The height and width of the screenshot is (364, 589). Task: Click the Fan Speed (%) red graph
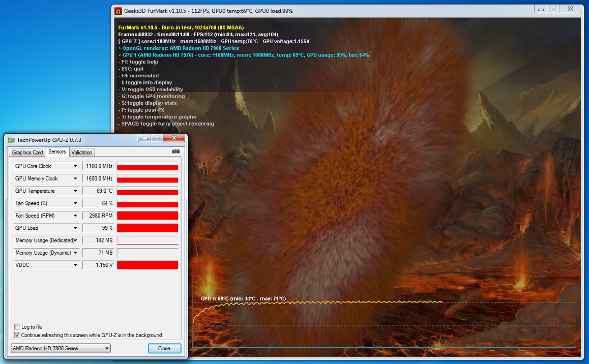[148, 203]
